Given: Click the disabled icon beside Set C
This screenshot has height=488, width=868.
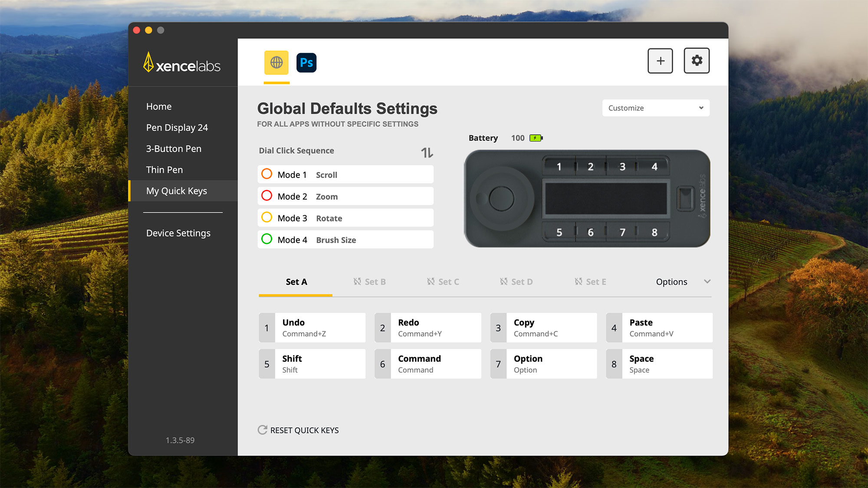Looking at the screenshot, I should pos(431,281).
